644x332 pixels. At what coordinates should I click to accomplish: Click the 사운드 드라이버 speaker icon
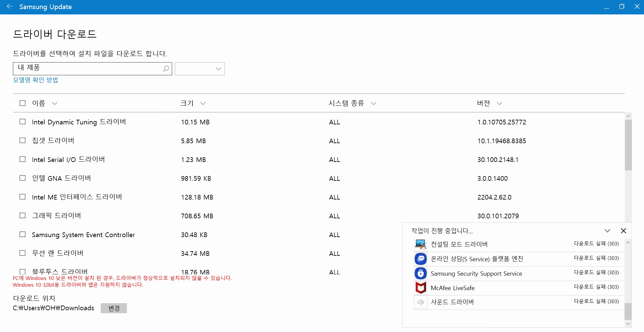(420, 302)
